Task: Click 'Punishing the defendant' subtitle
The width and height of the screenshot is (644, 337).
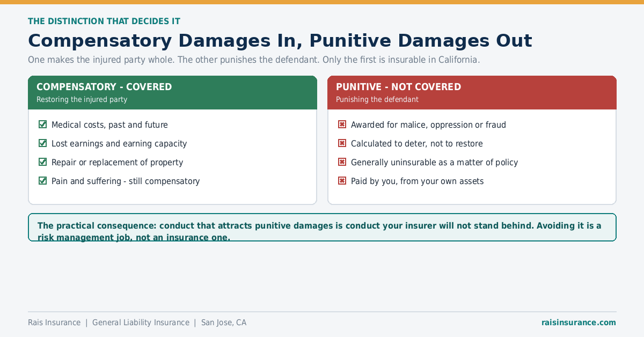Action: 377,99
